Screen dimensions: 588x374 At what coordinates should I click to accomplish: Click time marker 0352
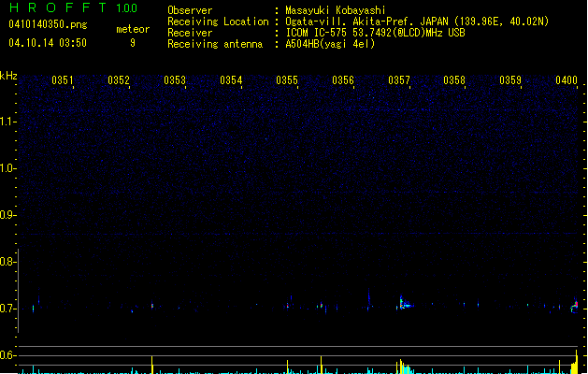point(119,80)
